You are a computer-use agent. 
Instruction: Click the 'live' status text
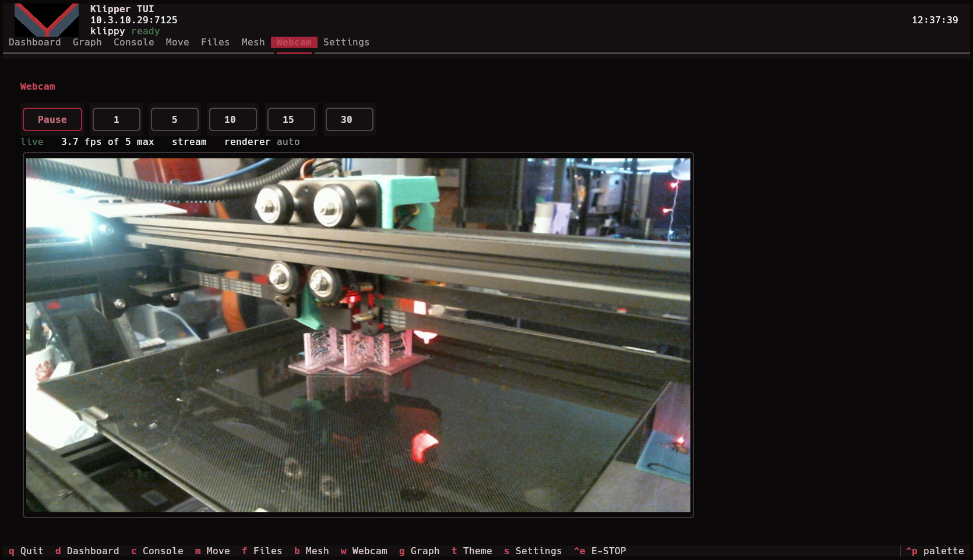(x=32, y=141)
